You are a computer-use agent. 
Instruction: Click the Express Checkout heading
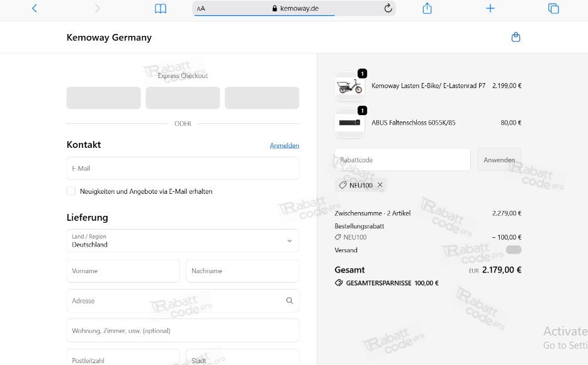[x=183, y=76]
